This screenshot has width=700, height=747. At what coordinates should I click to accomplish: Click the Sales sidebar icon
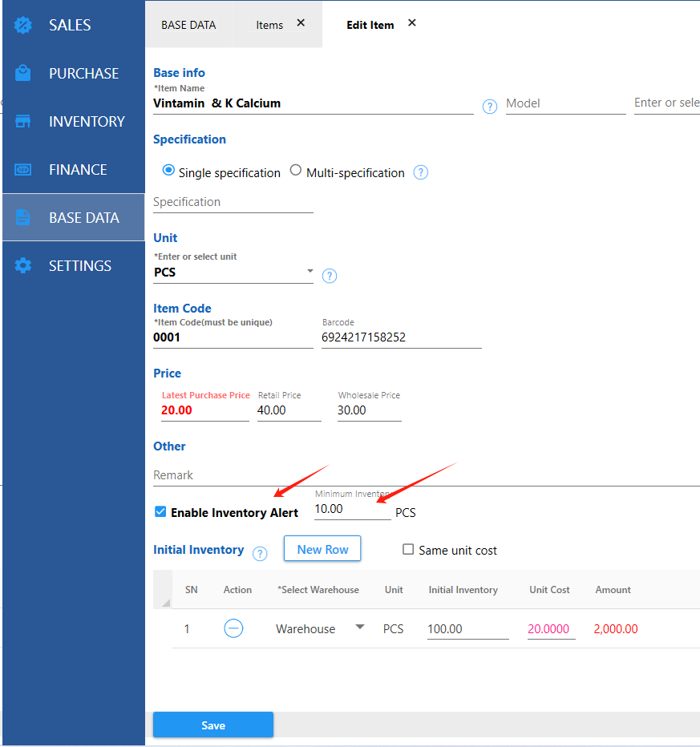coord(23,25)
